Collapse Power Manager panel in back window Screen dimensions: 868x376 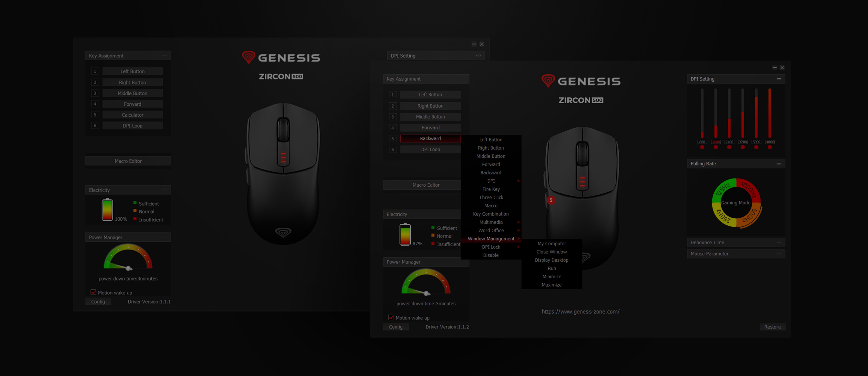[x=165, y=237]
